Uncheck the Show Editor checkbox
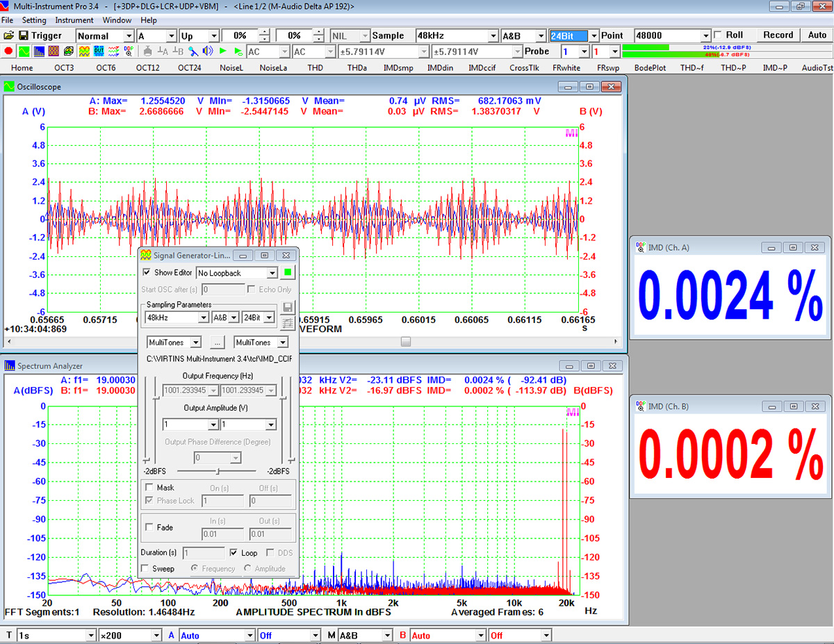This screenshot has width=834, height=644. 147,272
